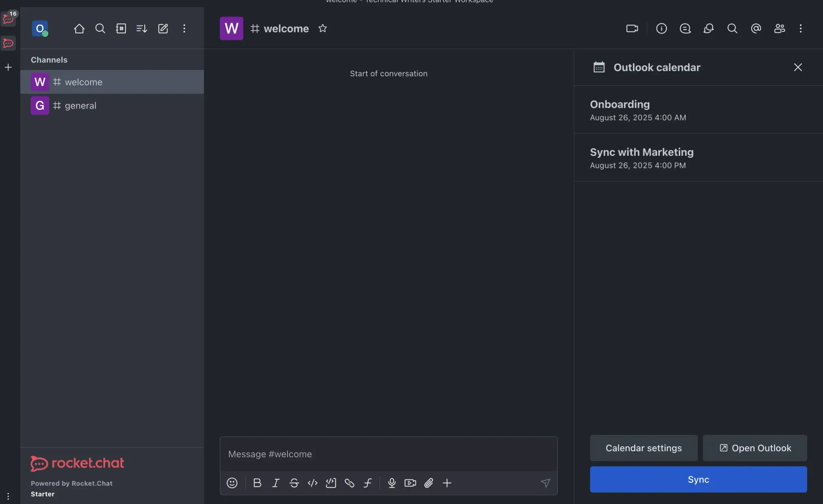Open the Onboarding calendar event
The image size is (823, 504).
click(698, 110)
